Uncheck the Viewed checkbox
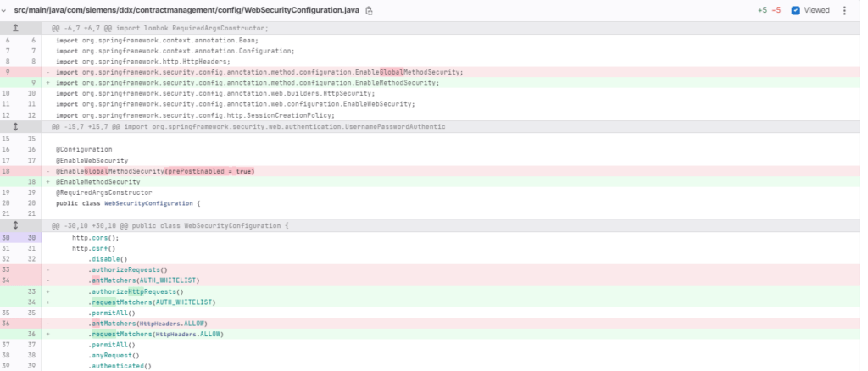The width and height of the screenshot is (868, 371). point(795,10)
